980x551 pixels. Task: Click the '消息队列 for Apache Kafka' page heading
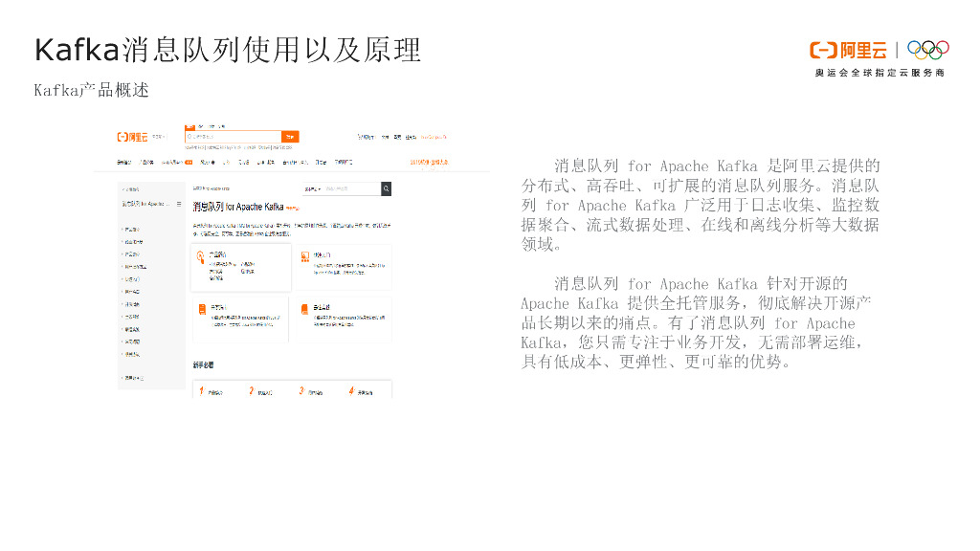pyautogui.click(x=238, y=207)
